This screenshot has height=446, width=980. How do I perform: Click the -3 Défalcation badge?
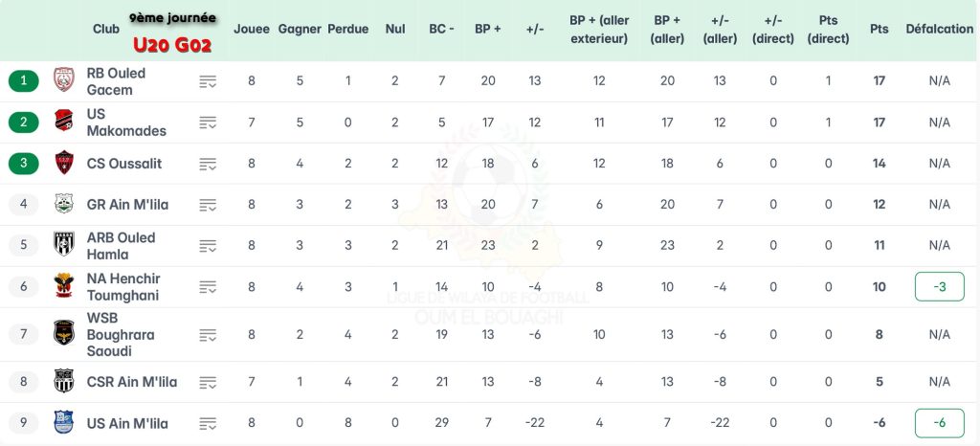pyautogui.click(x=939, y=286)
